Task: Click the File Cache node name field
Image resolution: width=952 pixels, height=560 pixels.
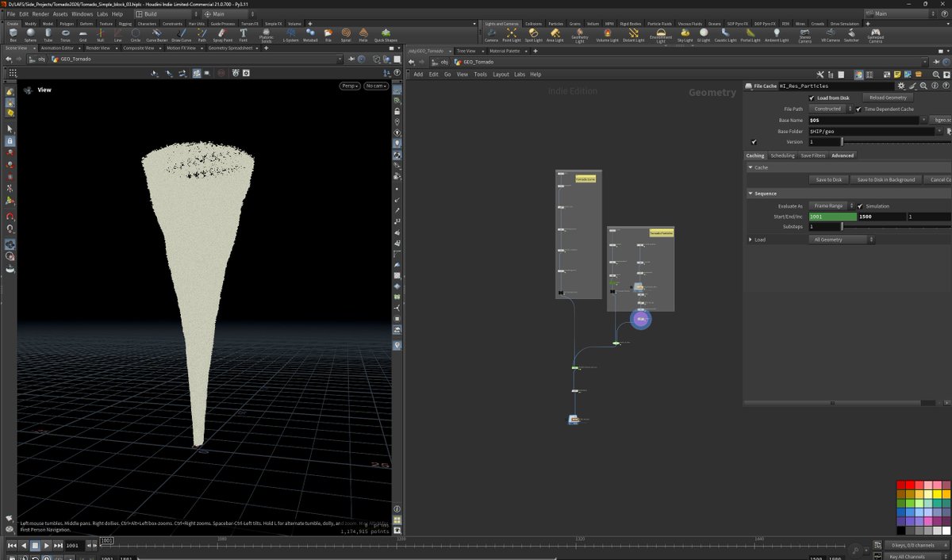Action: tap(836, 86)
